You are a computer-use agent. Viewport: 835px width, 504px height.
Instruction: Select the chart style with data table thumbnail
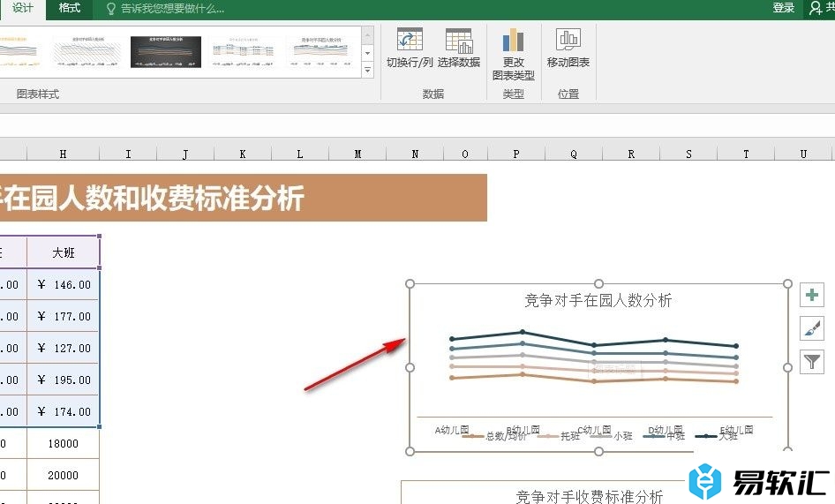coord(244,52)
